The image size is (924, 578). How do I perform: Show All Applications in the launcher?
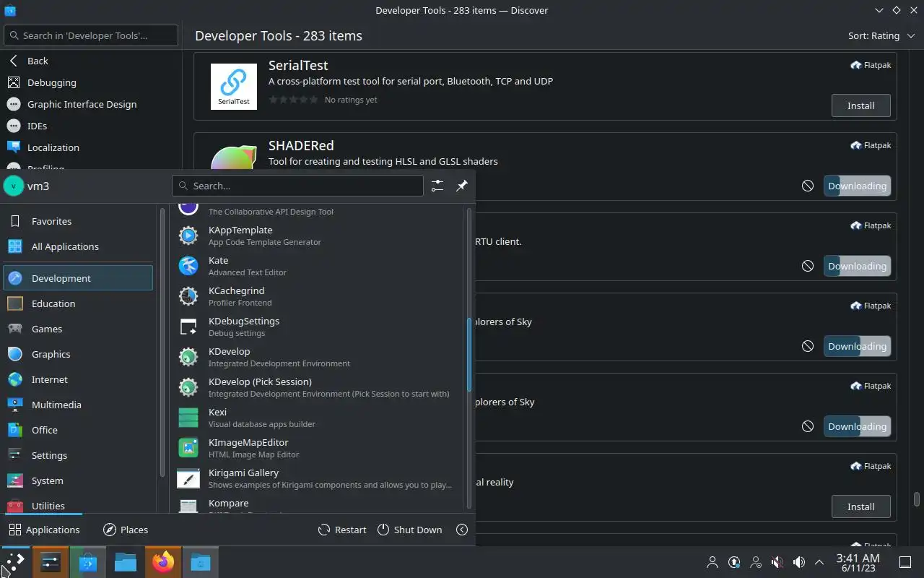[78, 246]
